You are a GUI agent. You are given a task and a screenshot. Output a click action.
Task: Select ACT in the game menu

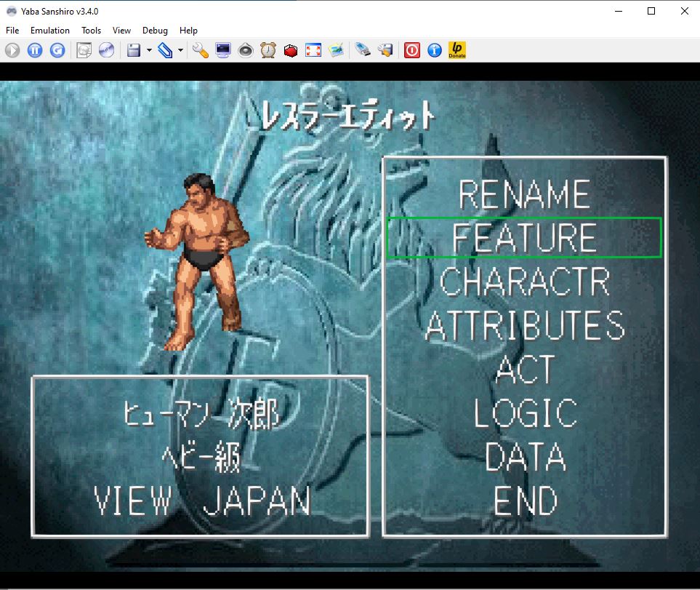(526, 370)
